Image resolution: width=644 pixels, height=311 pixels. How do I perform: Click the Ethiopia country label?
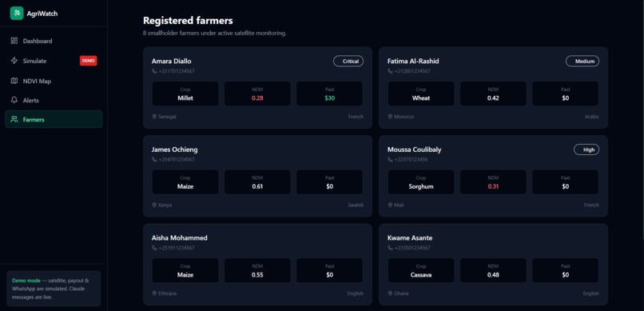168,293
